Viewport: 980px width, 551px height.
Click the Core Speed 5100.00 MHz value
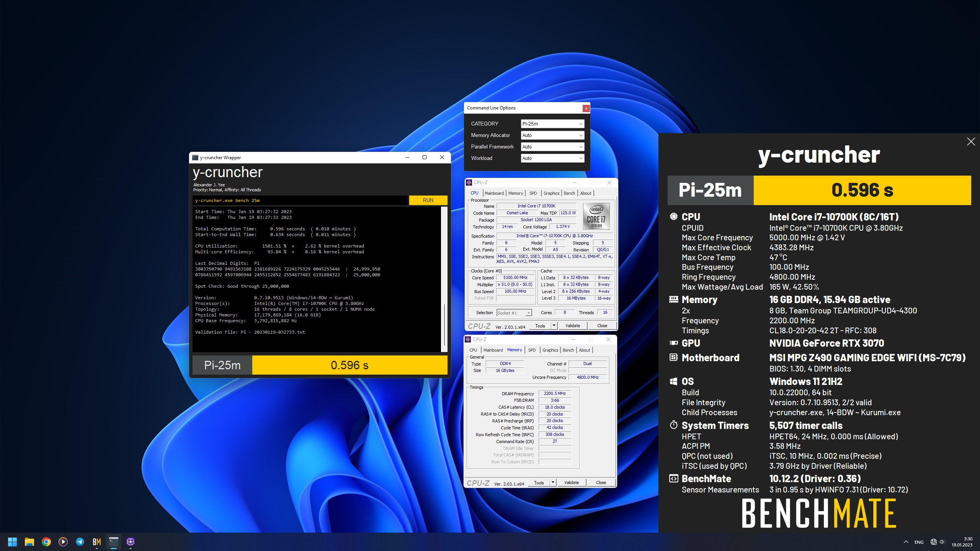(515, 277)
